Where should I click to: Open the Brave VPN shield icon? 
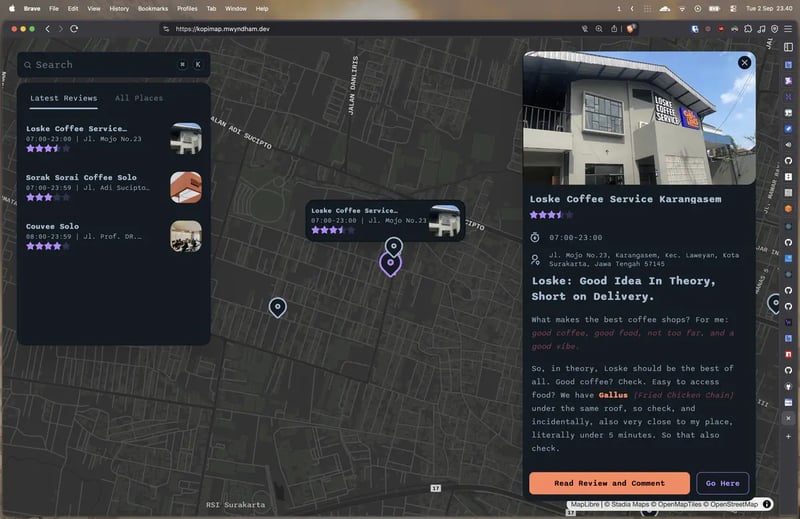(x=774, y=29)
